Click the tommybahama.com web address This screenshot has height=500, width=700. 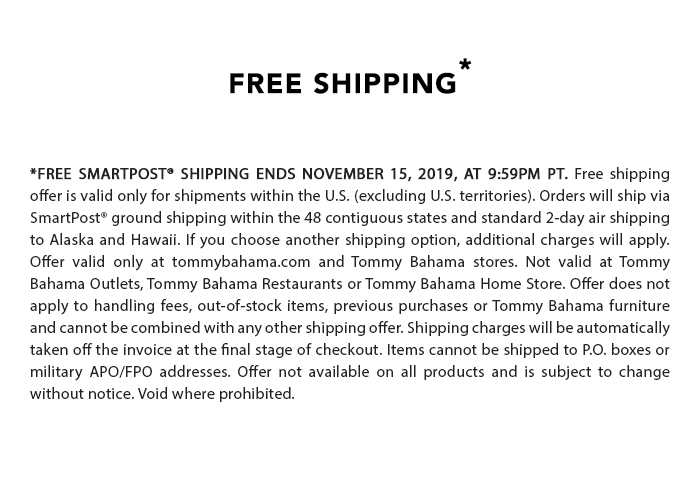(x=241, y=262)
